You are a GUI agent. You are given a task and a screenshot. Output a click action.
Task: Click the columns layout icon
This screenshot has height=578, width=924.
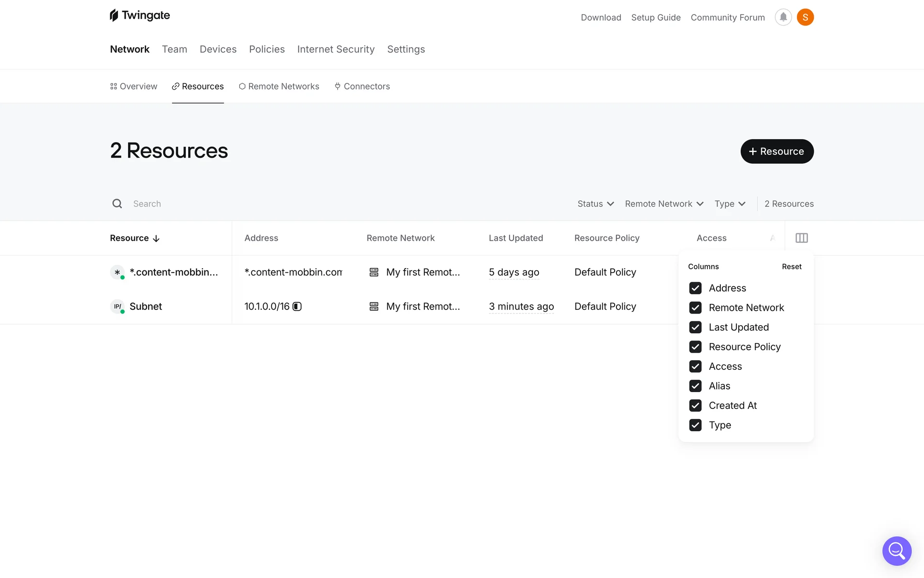click(x=801, y=238)
